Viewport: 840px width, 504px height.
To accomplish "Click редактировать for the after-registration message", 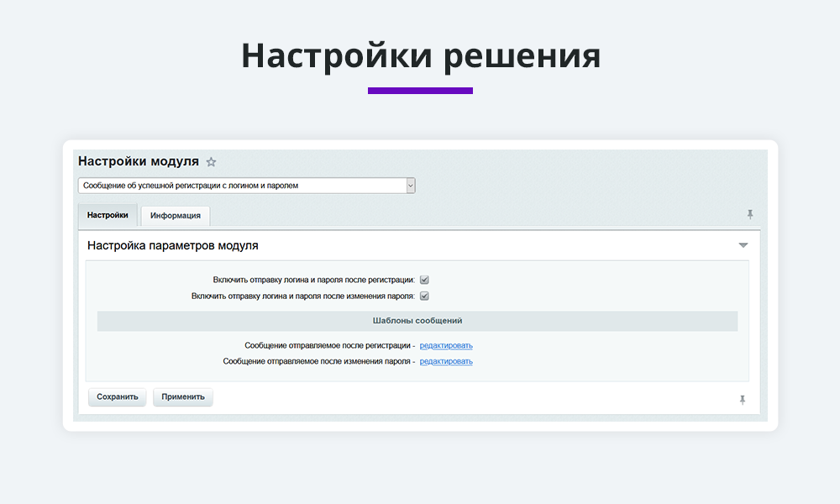I will click(446, 345).
